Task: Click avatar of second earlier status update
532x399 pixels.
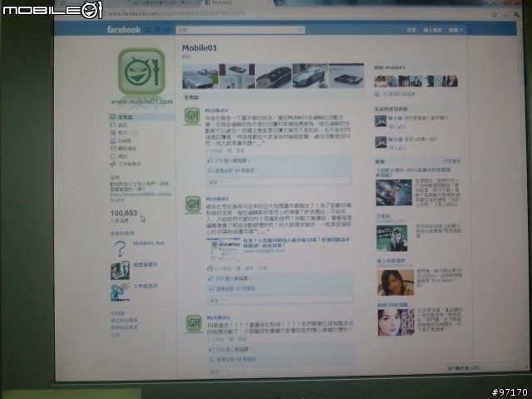Action: 381,142
